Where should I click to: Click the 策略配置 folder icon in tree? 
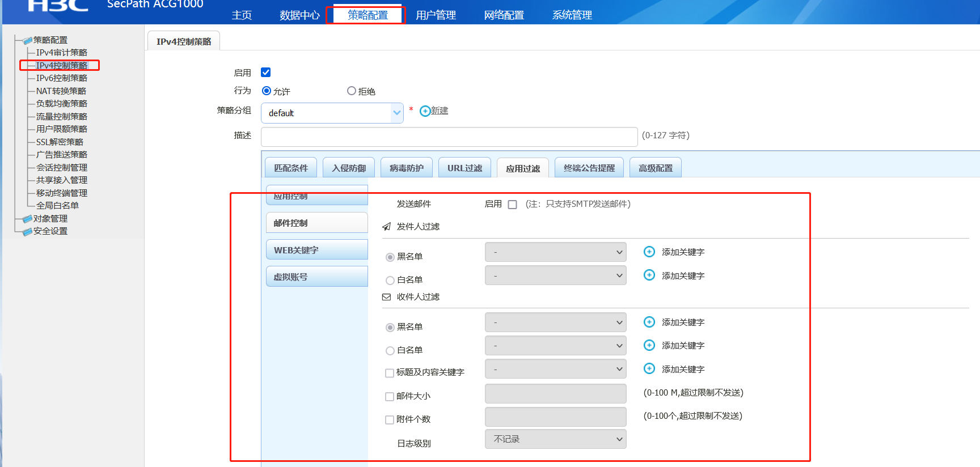pos(27,40)
